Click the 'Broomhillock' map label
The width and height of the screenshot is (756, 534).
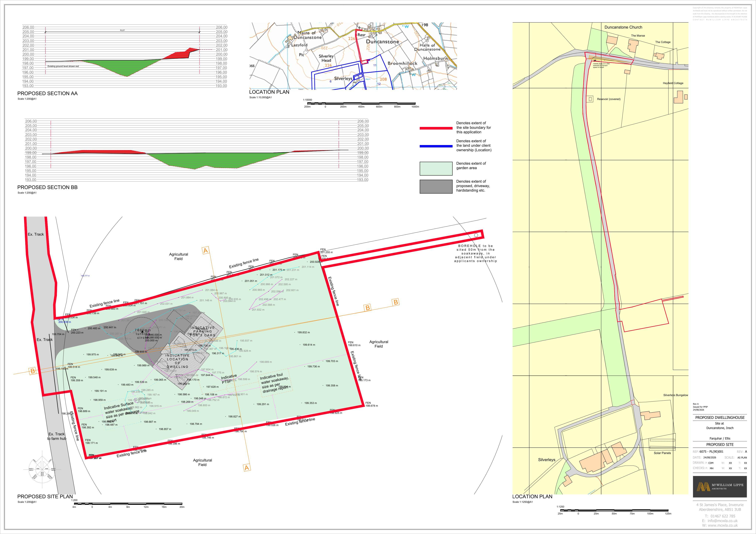(402, 63)
